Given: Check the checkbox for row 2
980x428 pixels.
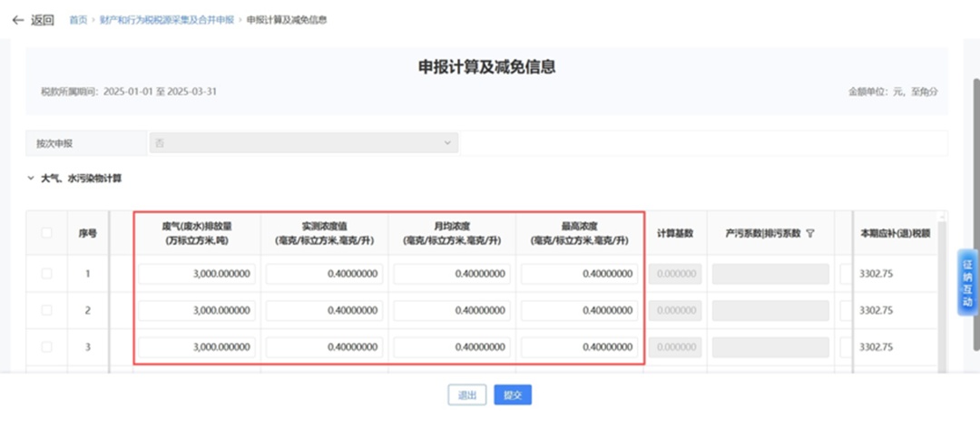Looking at the screenshot, I should click(x=46, y=310).
